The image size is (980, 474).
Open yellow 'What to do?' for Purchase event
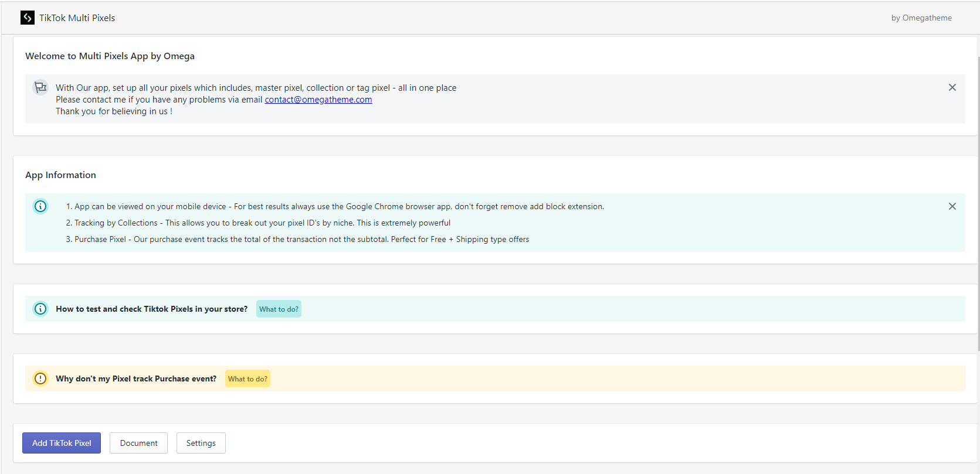[x=247, y=379]
